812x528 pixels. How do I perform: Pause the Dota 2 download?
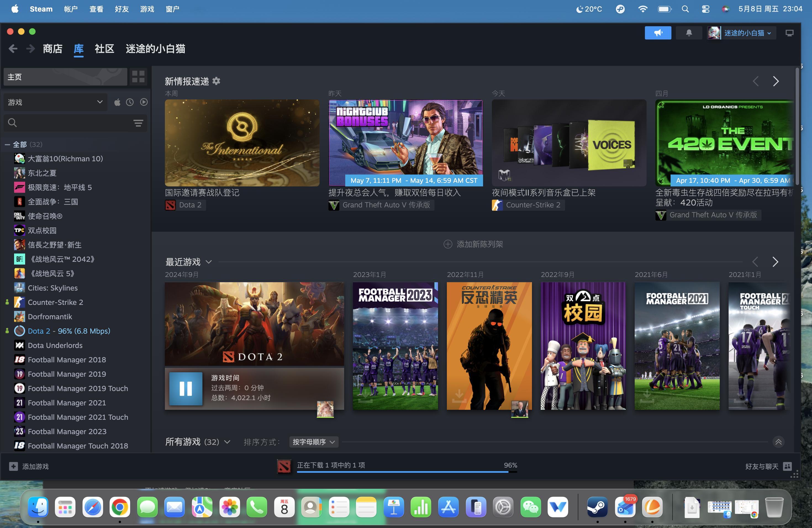click(186, 389)
